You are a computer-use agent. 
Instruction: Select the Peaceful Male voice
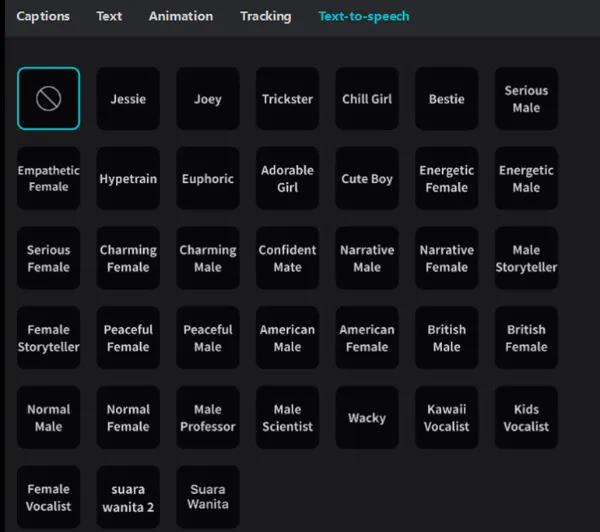tap(208, 338)
